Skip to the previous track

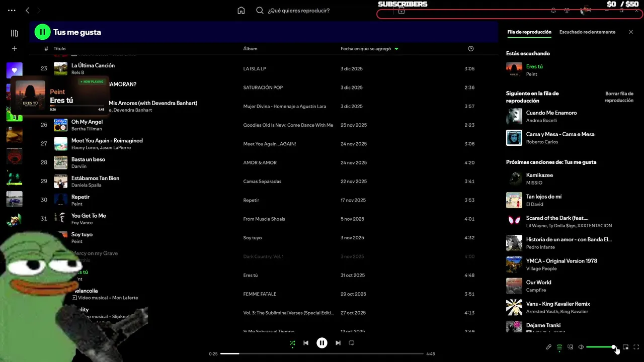[x=305, y=343]
